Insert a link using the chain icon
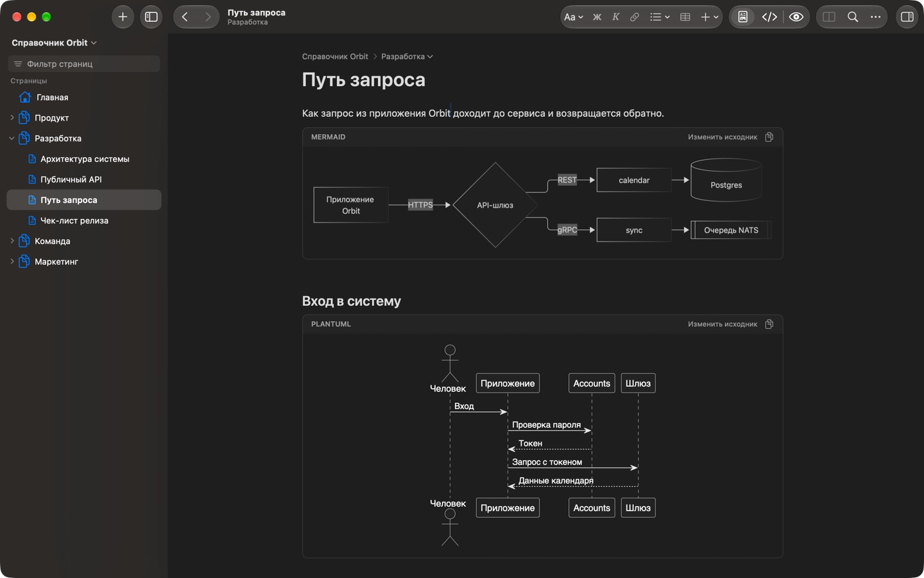The height and width of the screenshot is (578, 924). pyautogui.click(x=635, y=17)
